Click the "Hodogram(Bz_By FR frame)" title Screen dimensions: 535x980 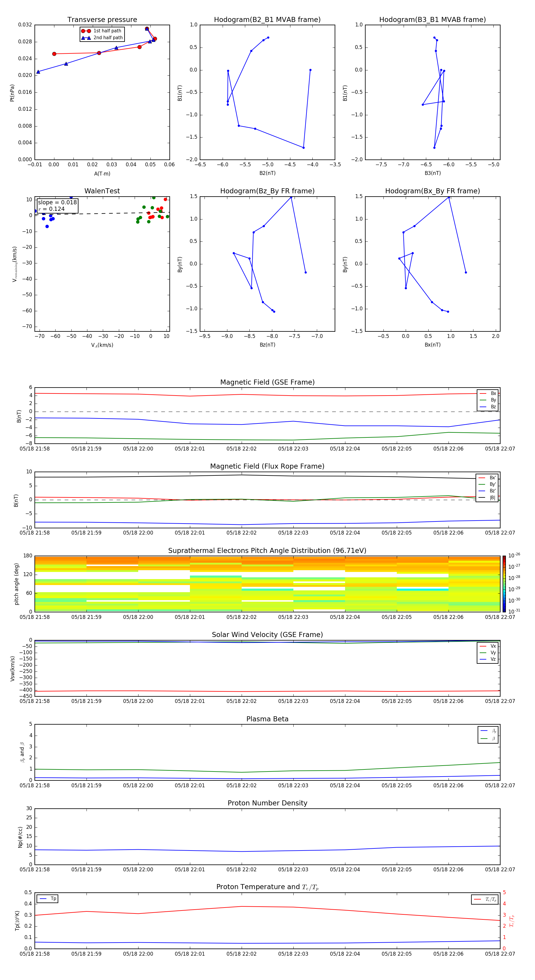267,191
